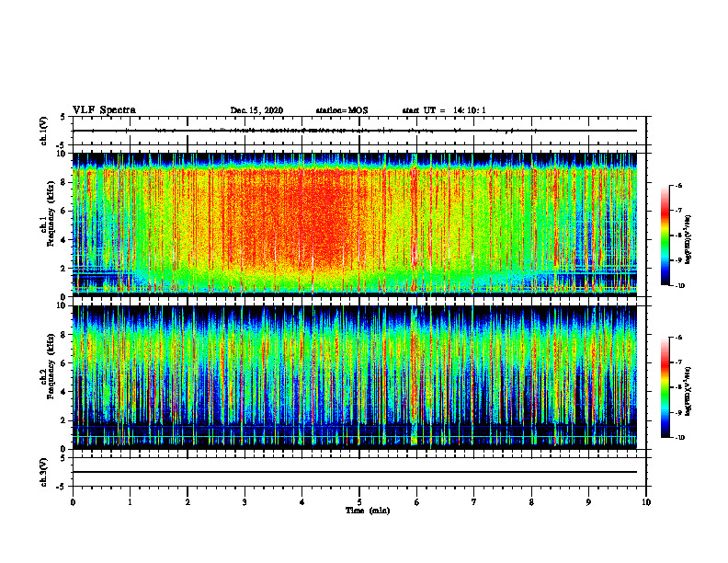This screenshot has height=563, width=728.
Task: Click the "8" frequency tick of ch.2 panel
Action: (64, 335)
